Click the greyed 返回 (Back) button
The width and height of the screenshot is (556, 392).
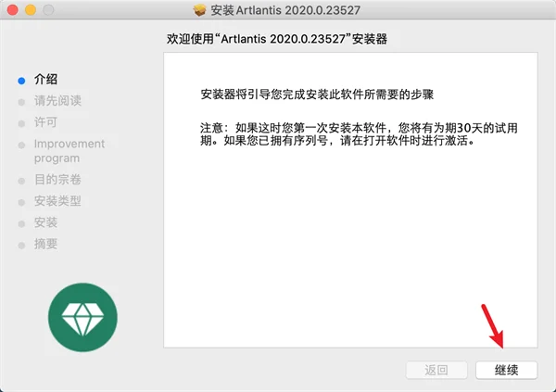pos(436,370)
